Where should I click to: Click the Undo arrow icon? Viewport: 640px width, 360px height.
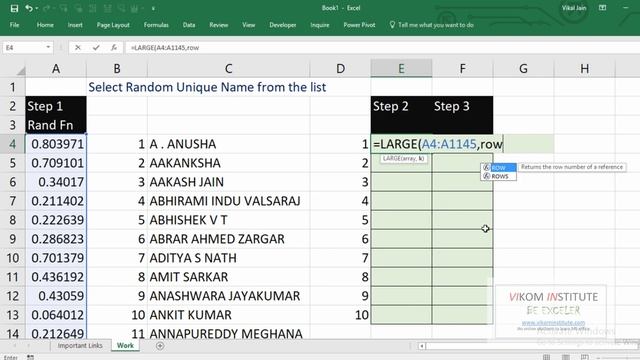pyautogui.click(x=28, y=8)
